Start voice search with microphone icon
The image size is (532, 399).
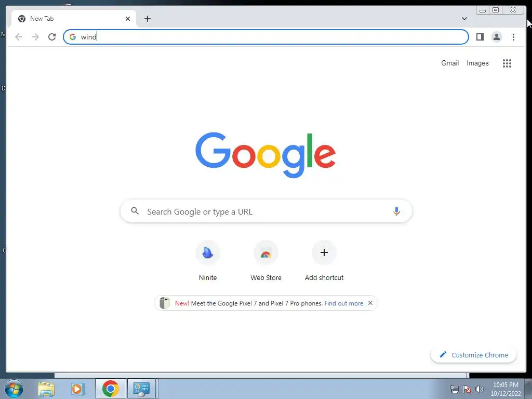tap(396, 211)
